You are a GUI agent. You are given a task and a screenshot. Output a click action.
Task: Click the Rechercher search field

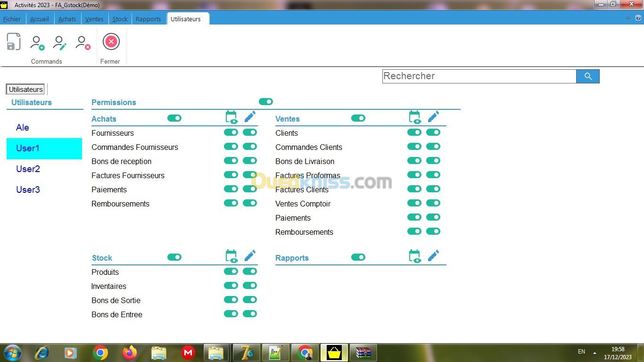click(x=479, y=76)
